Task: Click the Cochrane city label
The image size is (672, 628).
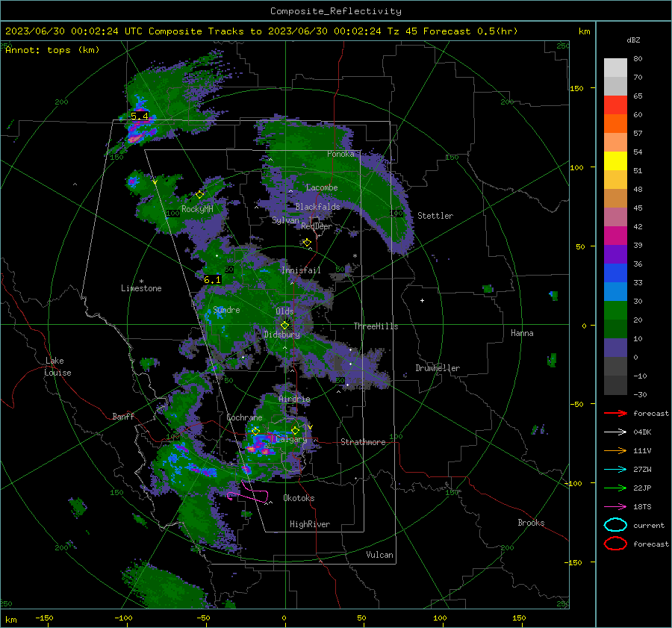Action: [244, 417]
